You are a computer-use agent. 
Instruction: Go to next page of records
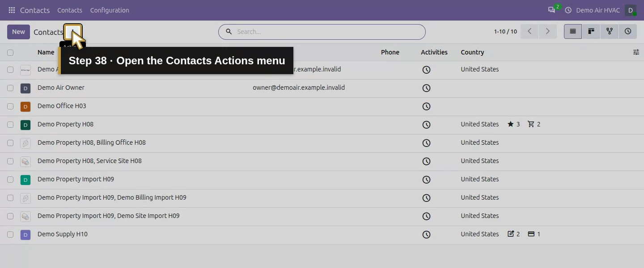click(x=547, y=31)
